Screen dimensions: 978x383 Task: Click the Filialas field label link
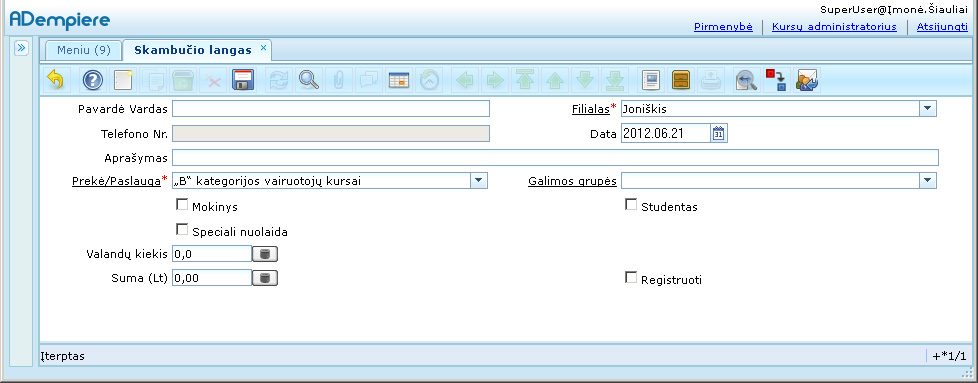[x=590, y=109]
